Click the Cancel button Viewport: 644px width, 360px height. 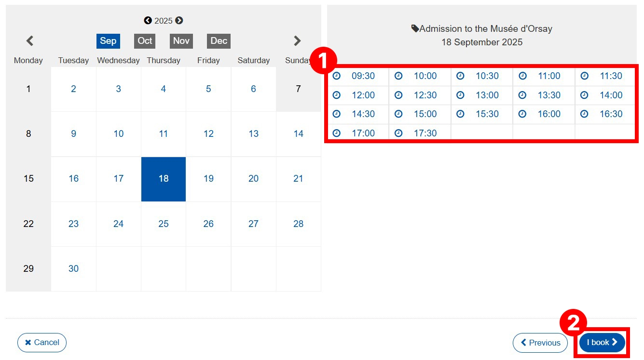[42, 343]
